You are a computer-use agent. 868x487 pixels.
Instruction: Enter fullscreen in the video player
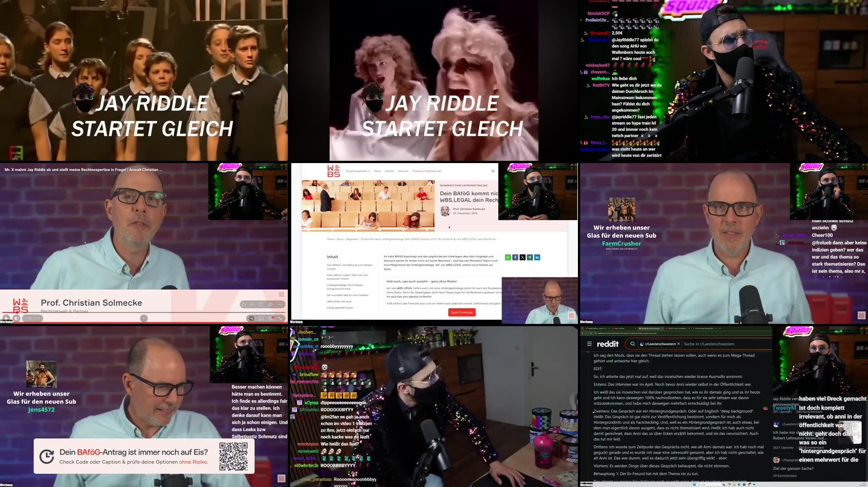(x=280, y=318)
